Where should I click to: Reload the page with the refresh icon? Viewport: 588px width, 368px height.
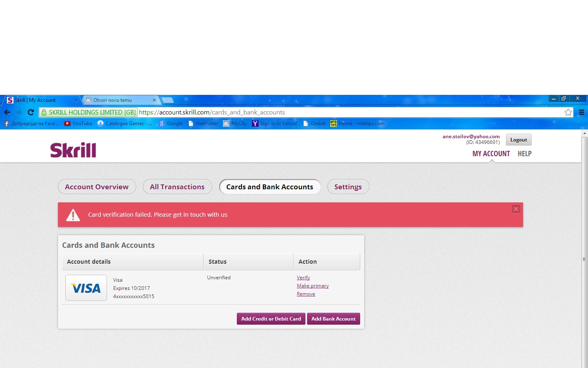(31, 112)
